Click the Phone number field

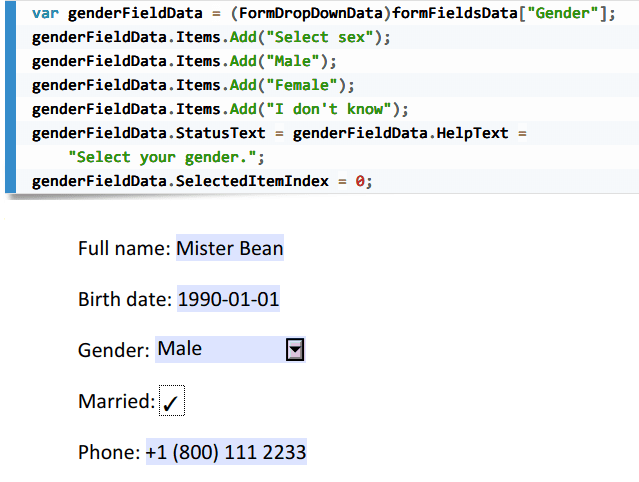tap(226, 451)
